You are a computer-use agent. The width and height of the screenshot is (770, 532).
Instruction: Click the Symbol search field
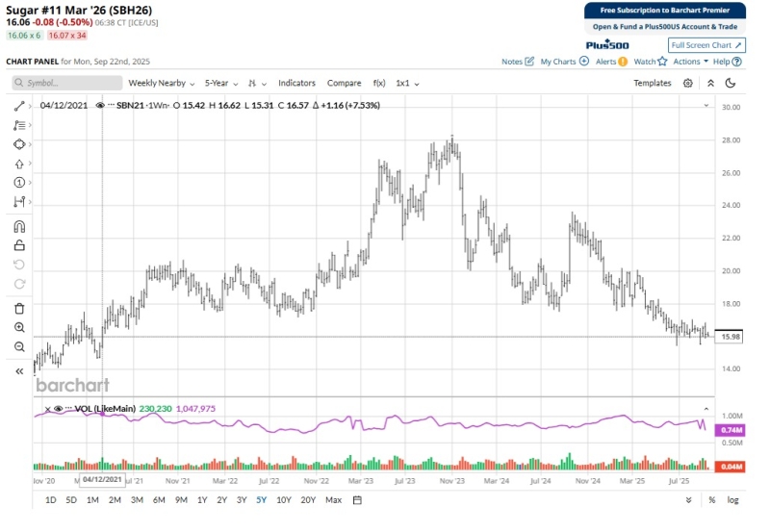click(x=65, y=83)
